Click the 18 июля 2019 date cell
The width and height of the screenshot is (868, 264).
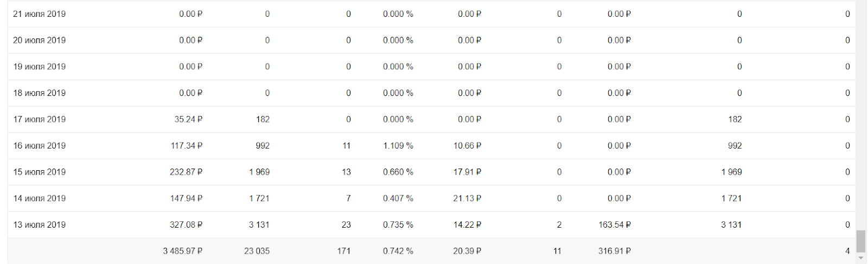40,93
